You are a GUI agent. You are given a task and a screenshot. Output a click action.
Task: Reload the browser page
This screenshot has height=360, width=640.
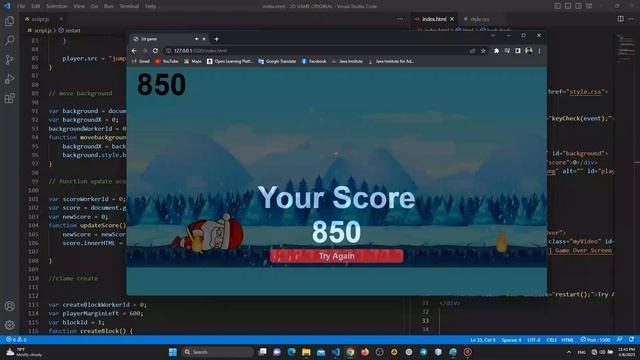tap(155, 51)
